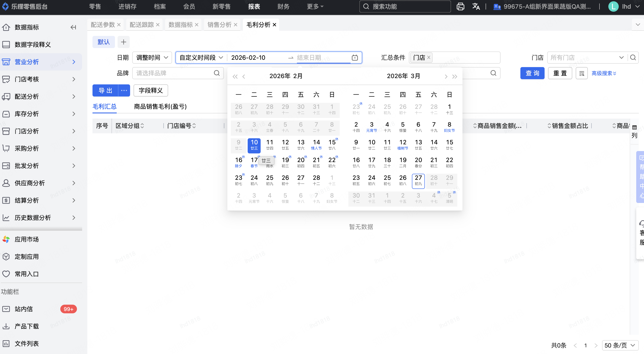Open the 报表 menu in top navigation

click(254, 6)
